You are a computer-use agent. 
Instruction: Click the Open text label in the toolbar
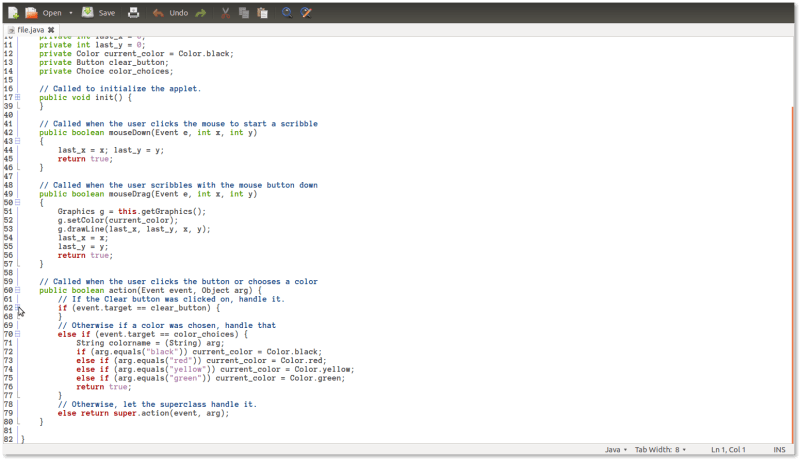[52, 13]
